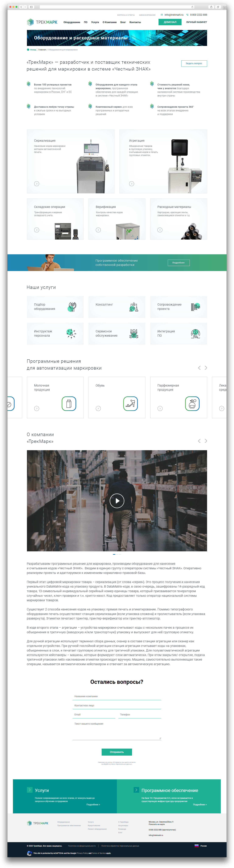Click the Название компании input field

coord(117,696)
